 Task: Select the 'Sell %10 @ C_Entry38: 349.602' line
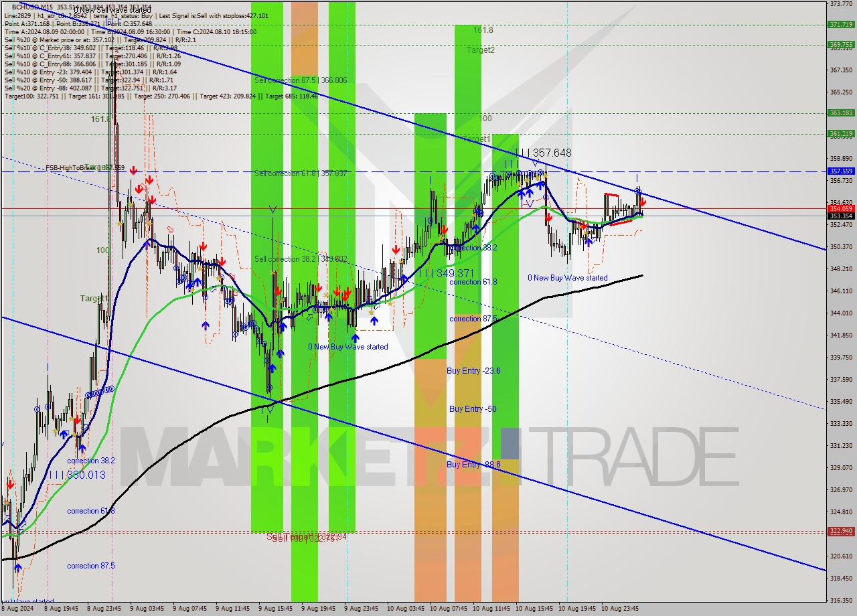point(50,48)
